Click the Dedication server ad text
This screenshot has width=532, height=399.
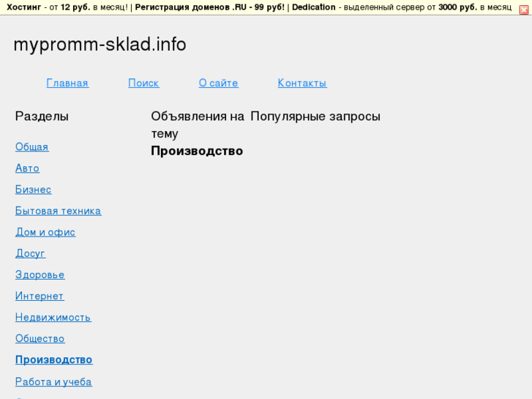(313, 7)
